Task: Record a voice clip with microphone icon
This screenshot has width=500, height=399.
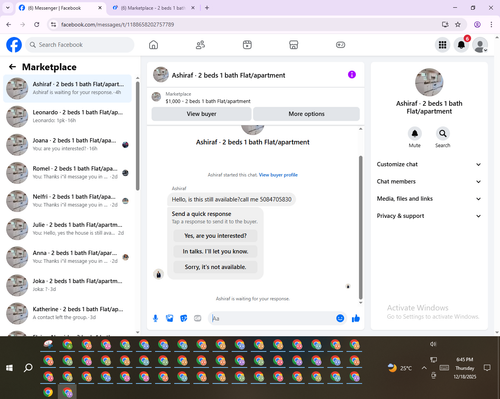Action: (155, 318)
